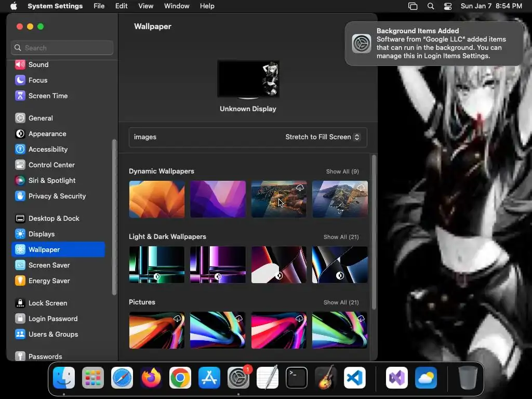Click Background Items Added notification

coord(434,44)
